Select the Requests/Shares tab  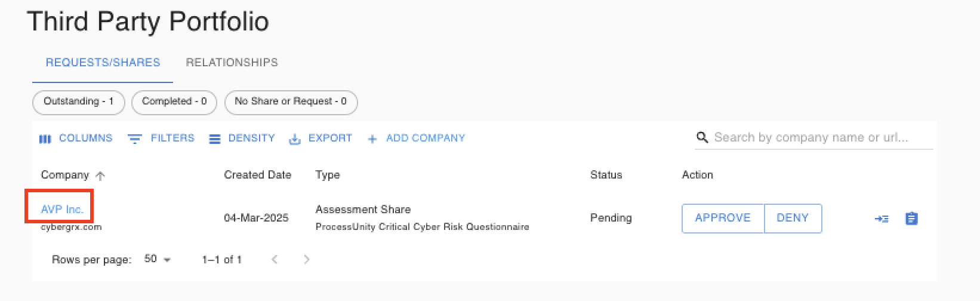tap(103, 63)
